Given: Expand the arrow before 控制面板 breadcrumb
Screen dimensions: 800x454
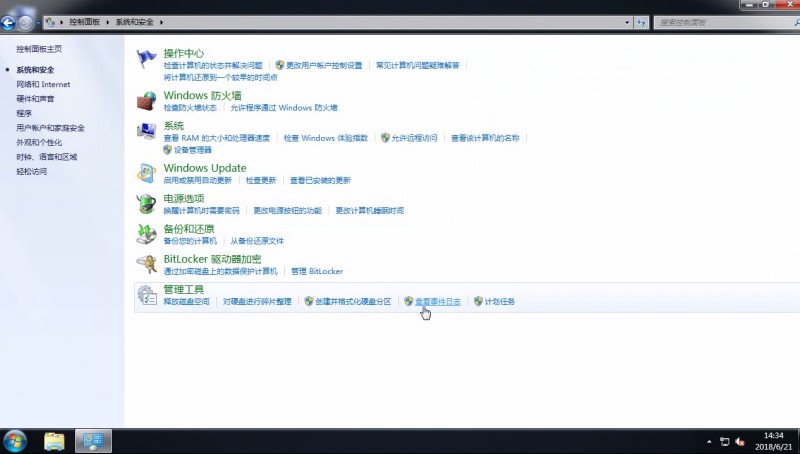Looking at the screenshot, I should coord(62,22).
